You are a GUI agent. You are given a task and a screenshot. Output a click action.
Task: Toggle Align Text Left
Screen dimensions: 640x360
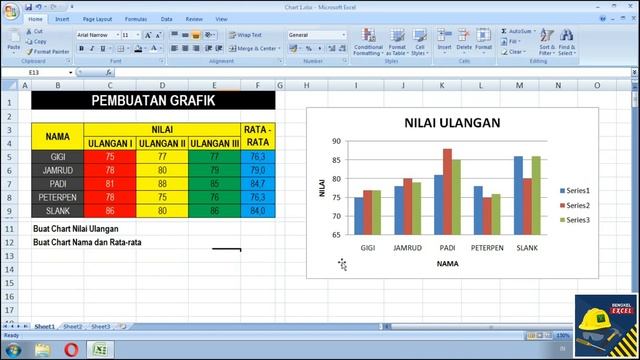174,49
